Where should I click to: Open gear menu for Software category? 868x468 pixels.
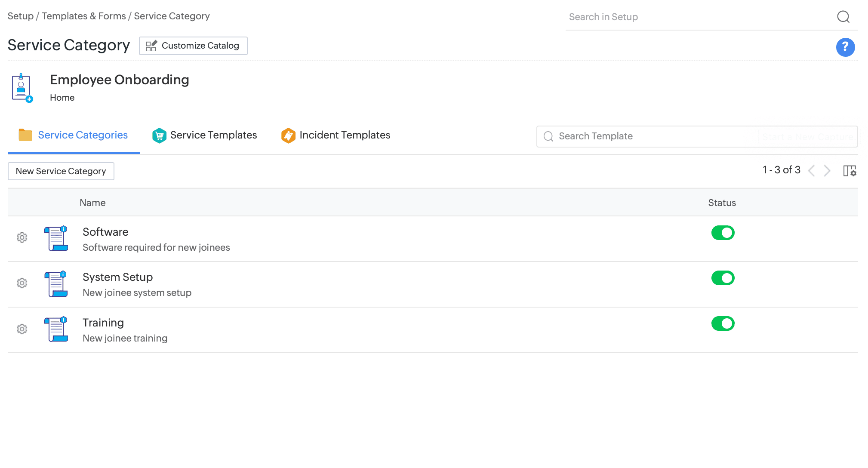point(22,237)
